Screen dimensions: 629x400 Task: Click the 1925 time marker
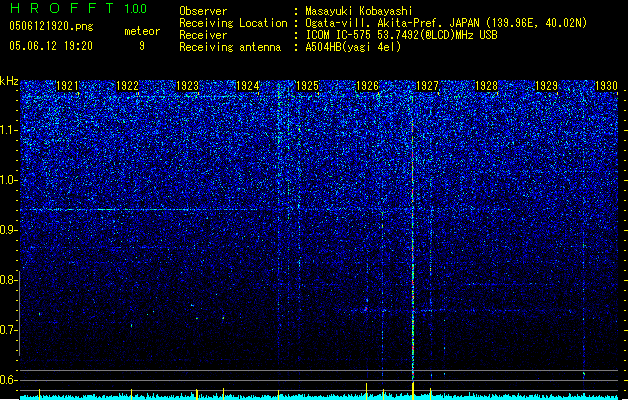[307, 86]
